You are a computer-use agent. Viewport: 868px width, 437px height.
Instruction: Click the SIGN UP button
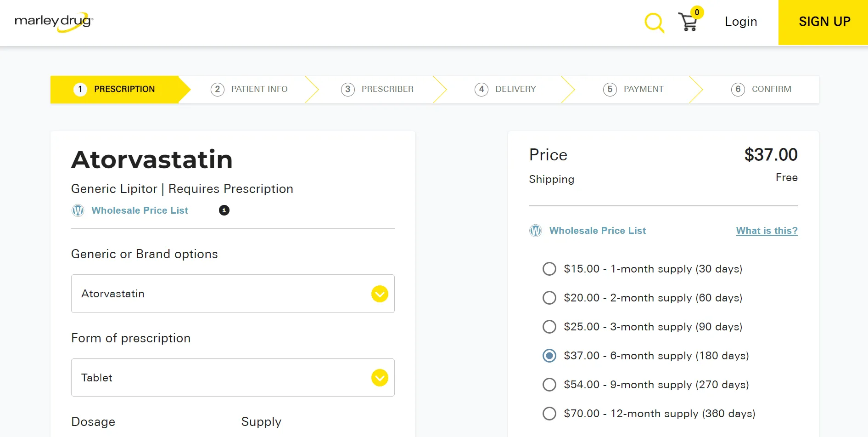point(823,22)
